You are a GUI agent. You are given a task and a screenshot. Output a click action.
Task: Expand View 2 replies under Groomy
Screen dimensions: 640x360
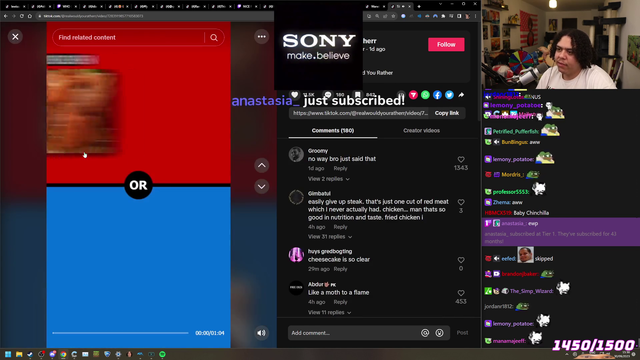329,179
